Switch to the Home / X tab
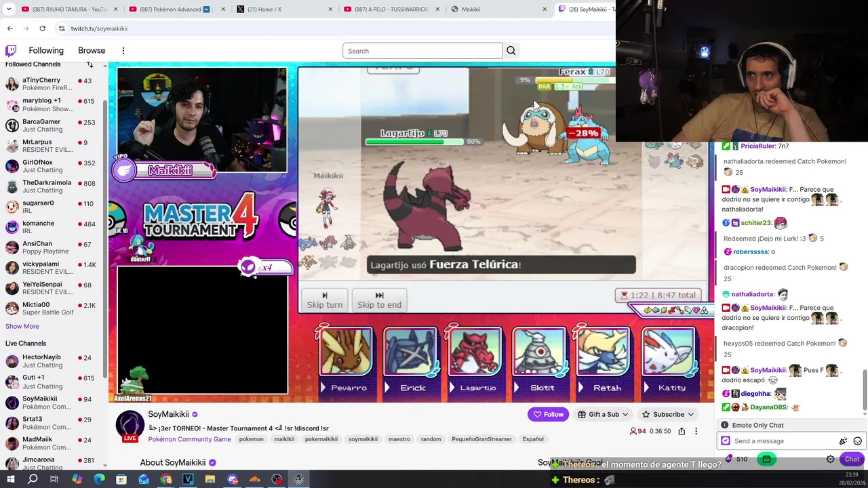The width and height of the screenshot is (868, 488). pos(283,9)
